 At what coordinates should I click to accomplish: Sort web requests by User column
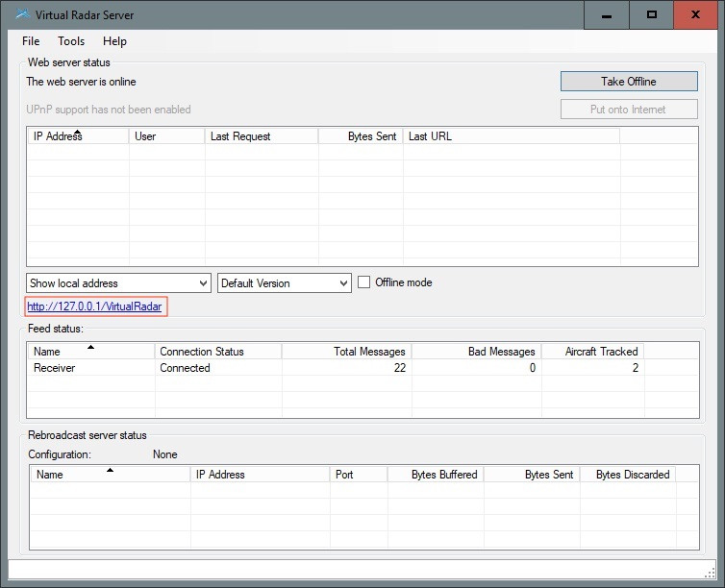click(x=167, y=136)
